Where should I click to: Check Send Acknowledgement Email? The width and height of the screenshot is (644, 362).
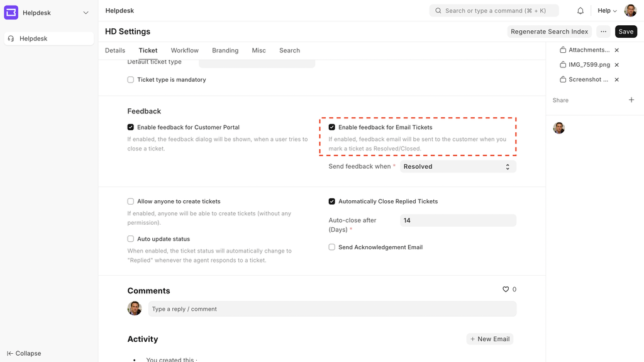[x=332, y=247]
